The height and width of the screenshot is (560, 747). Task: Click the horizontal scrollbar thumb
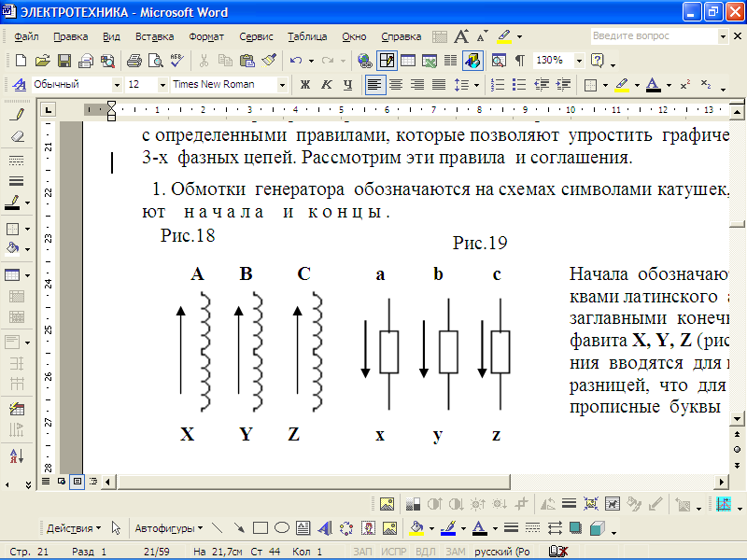[x=315, y=482]
